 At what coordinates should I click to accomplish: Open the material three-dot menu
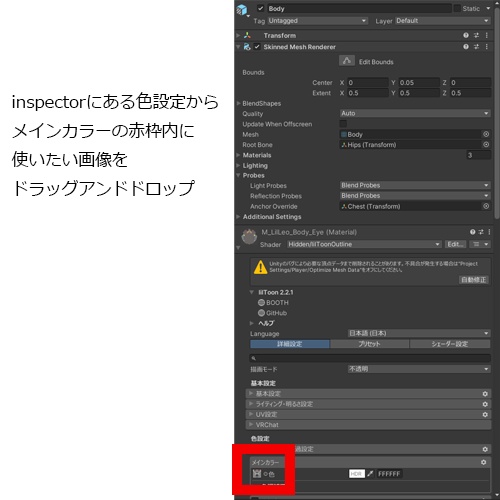tap(489, 232)
